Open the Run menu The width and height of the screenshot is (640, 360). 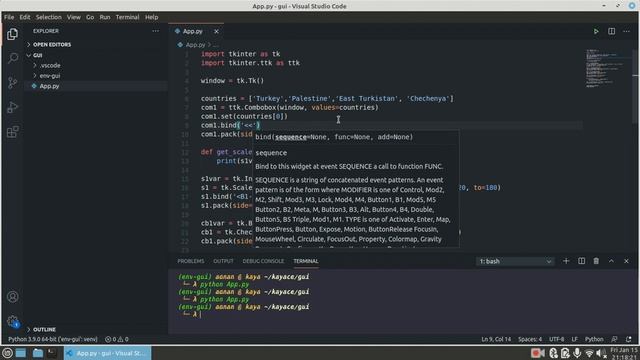[105, 17]
